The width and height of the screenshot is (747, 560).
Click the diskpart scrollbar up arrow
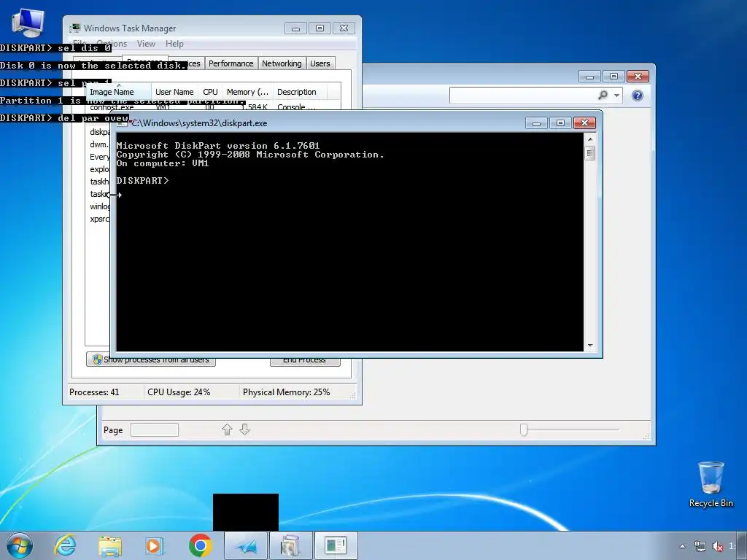(x=589, y=139)
